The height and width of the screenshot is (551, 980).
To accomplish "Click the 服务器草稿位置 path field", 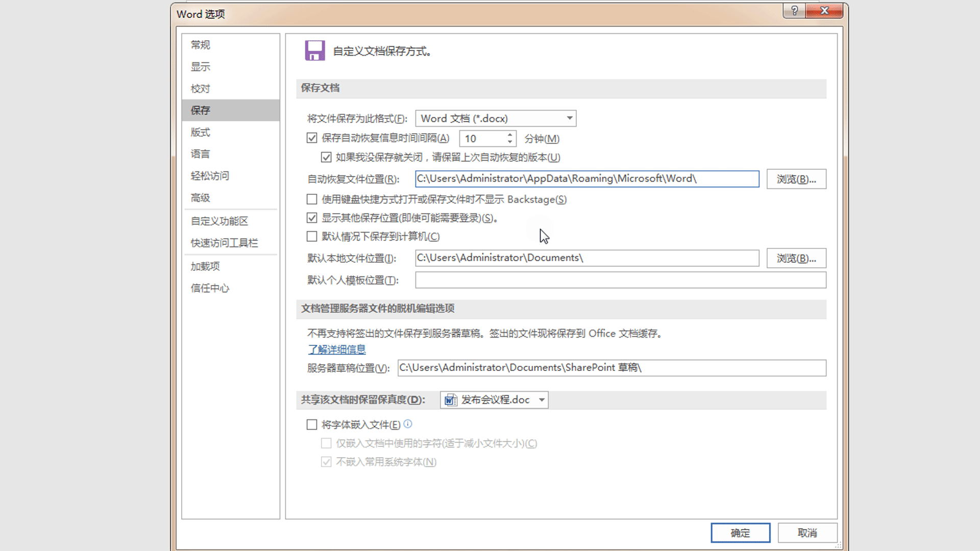I will (611, 368).
